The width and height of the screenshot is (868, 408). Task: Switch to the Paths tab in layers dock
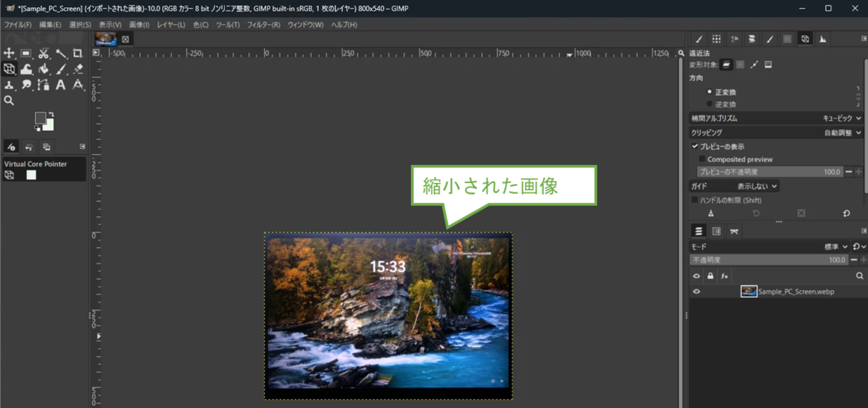734,231
